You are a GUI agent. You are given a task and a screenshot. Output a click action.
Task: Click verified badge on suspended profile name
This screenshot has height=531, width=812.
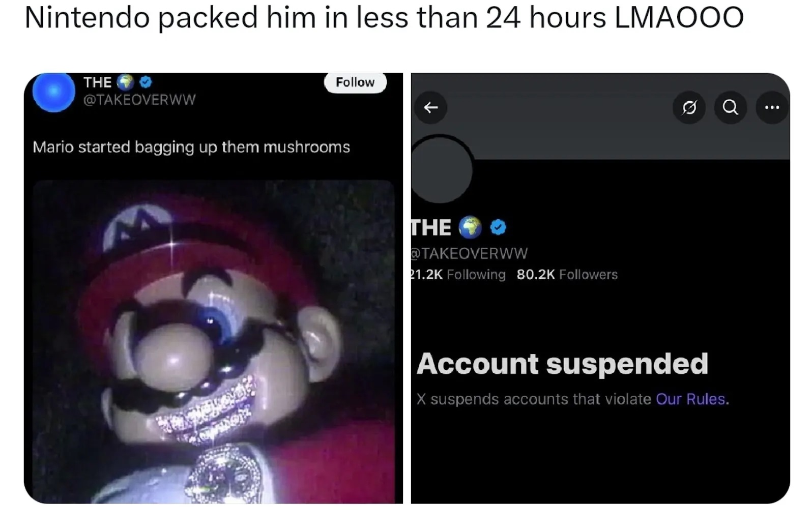pos(498,227)
